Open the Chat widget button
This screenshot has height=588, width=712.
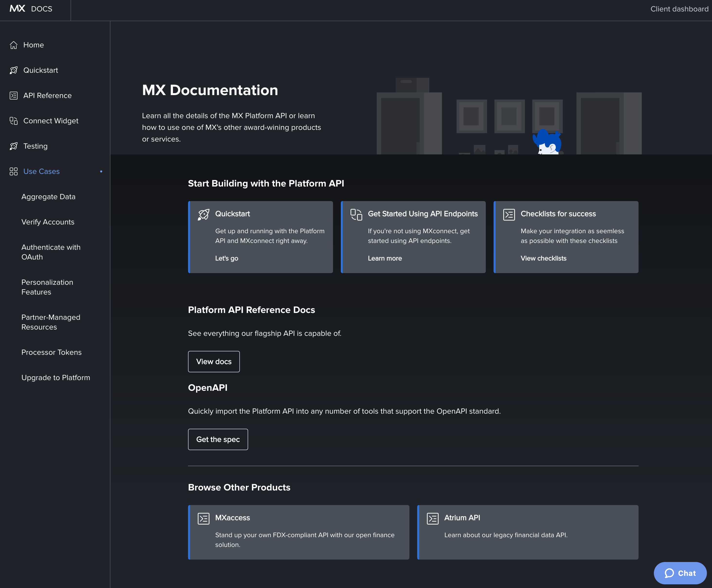pyautogui.click(x=680, y=573)
